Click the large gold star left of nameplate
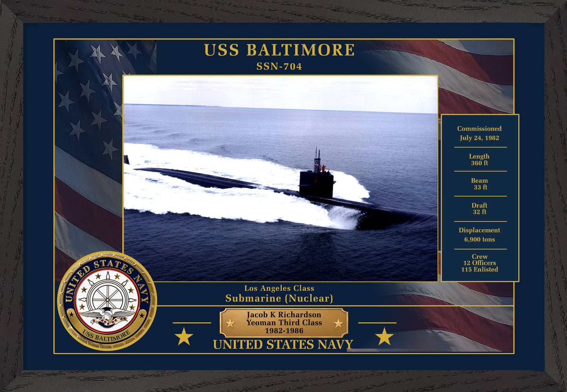The image size is (567, 392). point(184,337)
